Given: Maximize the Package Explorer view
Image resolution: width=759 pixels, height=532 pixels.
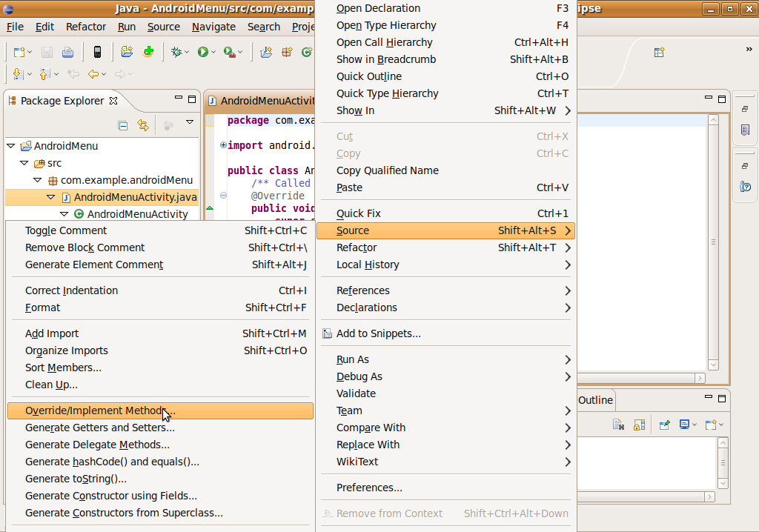Looking at the screenshot, I should click(192, 99).
